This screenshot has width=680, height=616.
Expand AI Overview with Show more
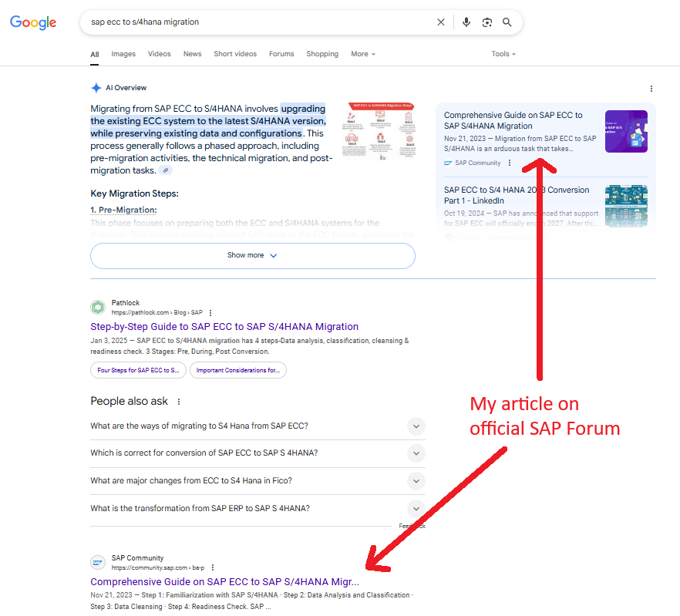point(252,255)
